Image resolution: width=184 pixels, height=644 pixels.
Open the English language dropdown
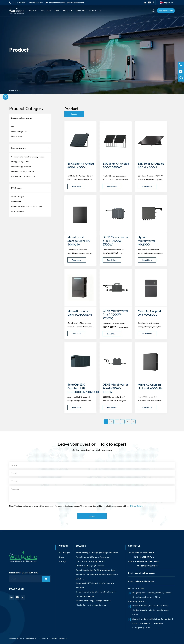pyautogui.click(x=167, y=3)
